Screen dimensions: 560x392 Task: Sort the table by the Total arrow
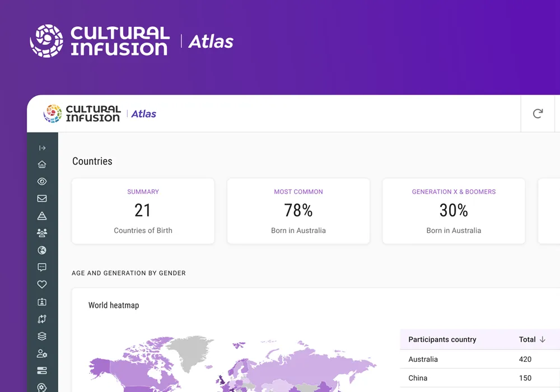click(x=543, y=339)
